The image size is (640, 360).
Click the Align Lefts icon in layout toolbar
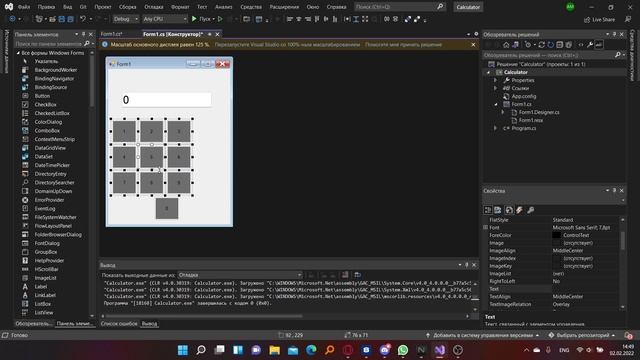(x=289, y=19)
